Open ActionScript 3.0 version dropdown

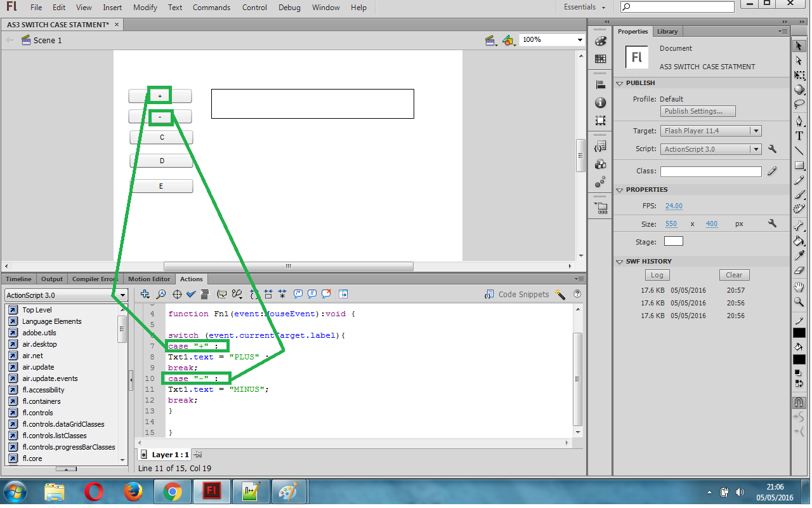coord(66,295)
